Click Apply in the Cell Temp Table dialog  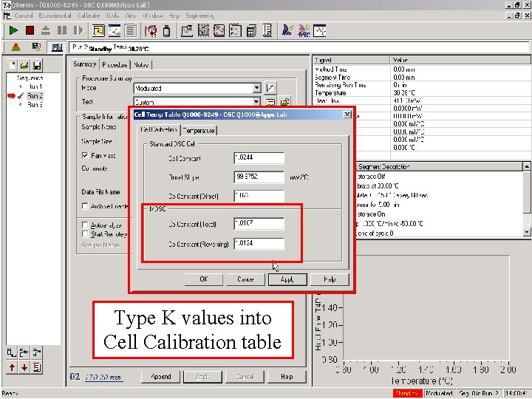tap(287, 279)
